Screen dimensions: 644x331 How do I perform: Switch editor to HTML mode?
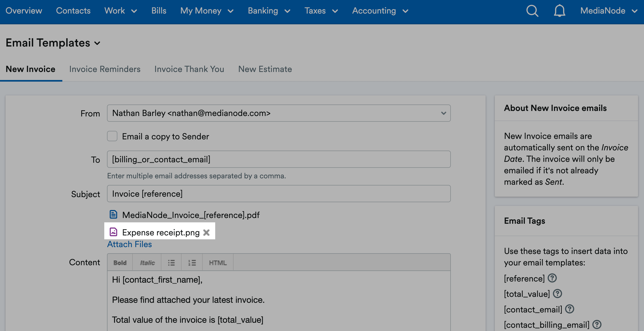218,262
